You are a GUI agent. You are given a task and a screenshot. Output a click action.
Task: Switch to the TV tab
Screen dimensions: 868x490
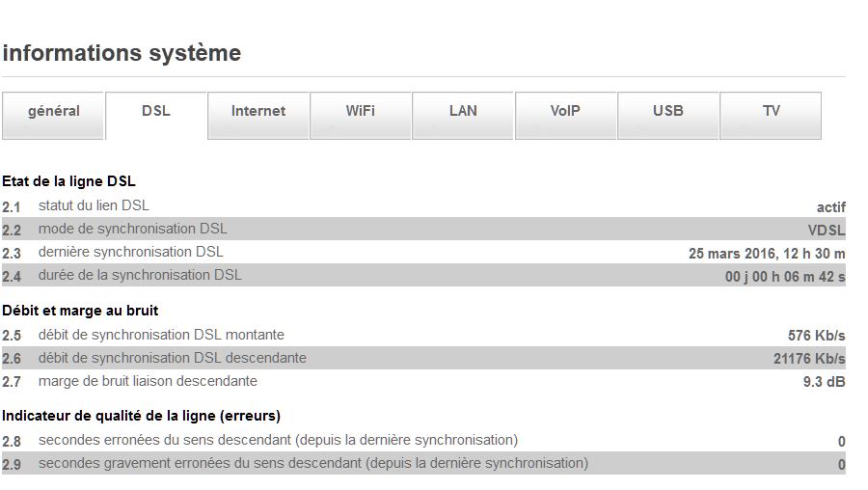click(x=771, y=112)
